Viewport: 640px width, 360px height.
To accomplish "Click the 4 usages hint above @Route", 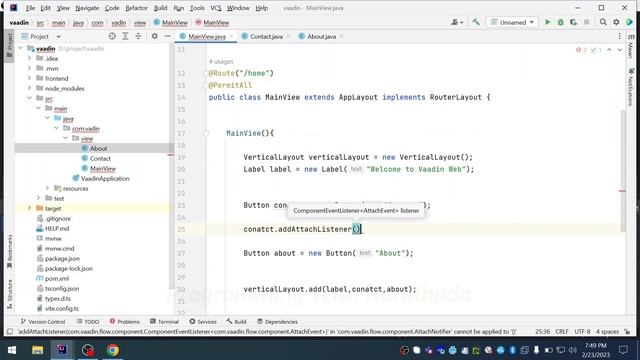I will 221,62.
